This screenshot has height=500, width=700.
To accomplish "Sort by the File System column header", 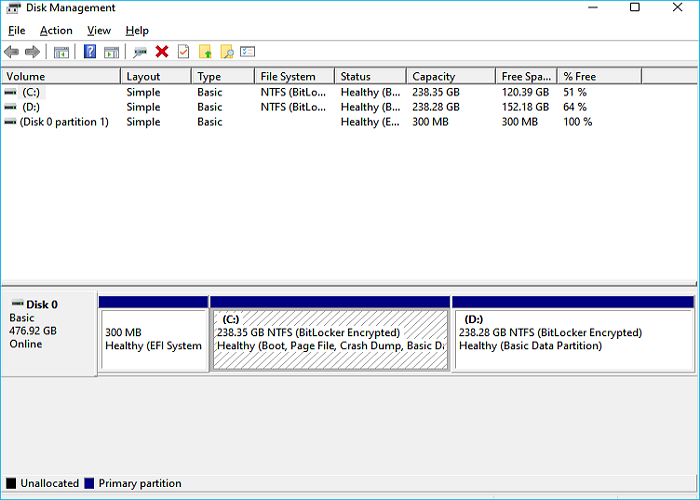I will [287, 76].
